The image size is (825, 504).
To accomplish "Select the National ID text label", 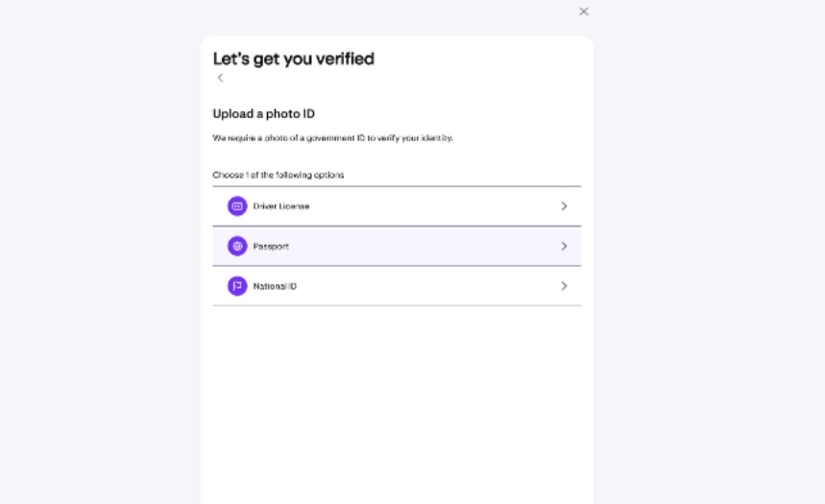I will 275,286.
